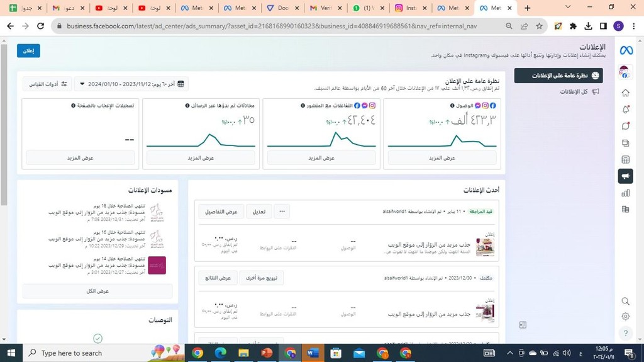Switch to the Instagram browser tab
The height and width of the screenshot is (362, 644).
click(410, 8)
